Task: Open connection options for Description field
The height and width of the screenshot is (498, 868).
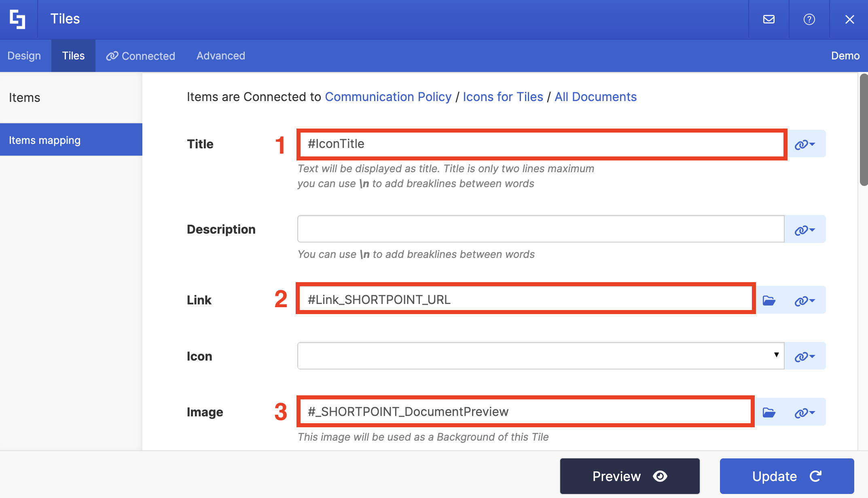Action: (x=805, y=230)
